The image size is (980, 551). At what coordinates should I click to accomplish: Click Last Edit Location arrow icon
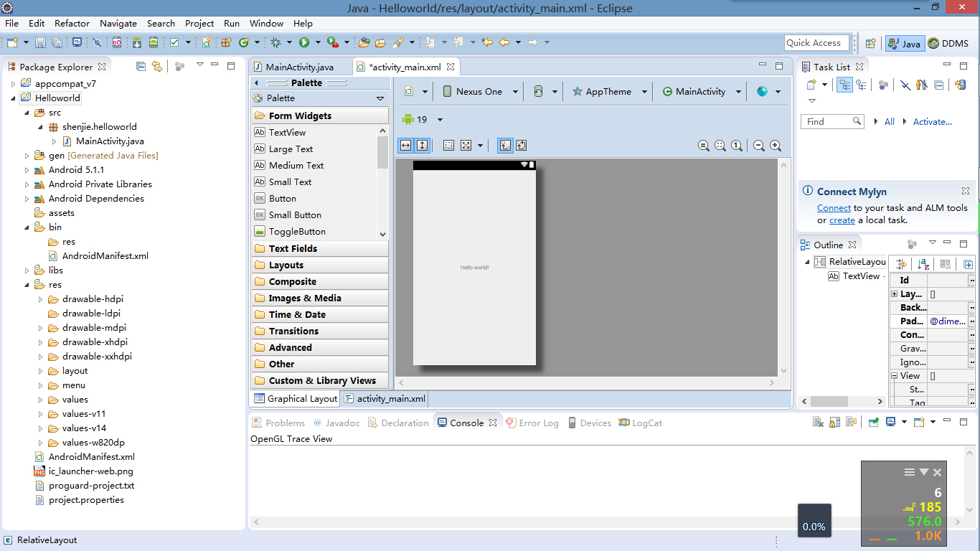487,42
